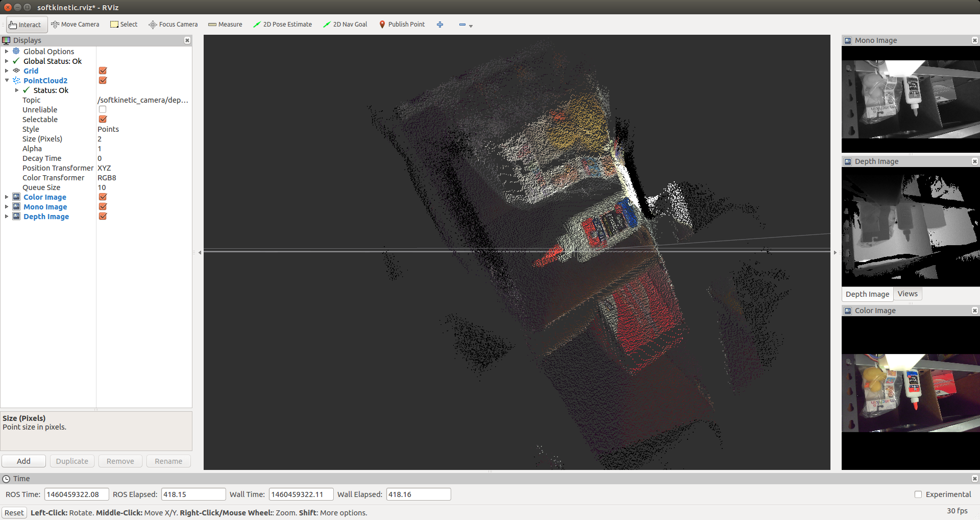Expand the Depth Image display item

point(7,216)
